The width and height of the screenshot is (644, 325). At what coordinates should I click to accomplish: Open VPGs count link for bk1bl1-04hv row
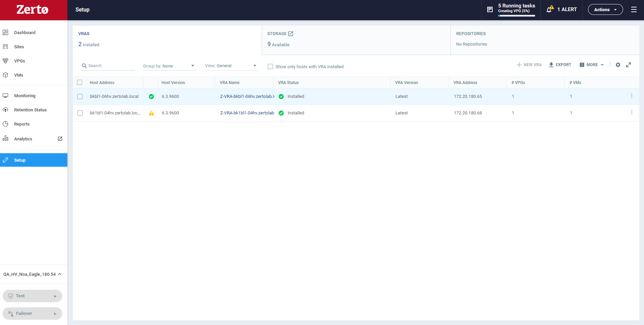[x=513, y=113]
